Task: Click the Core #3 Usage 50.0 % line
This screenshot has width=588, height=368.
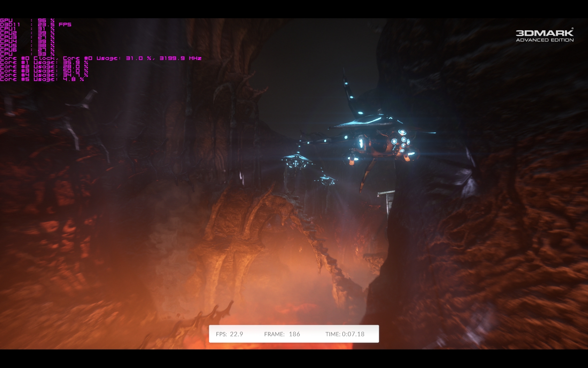Action: [44, 71]
